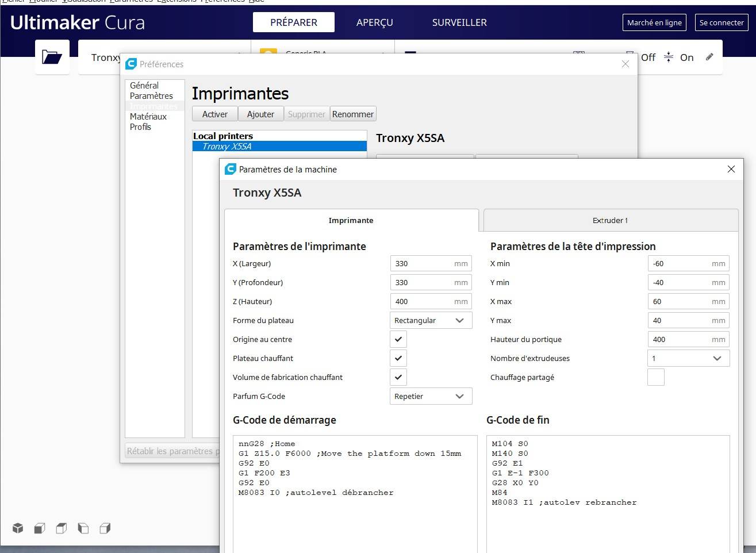This screenshot has height=553, width=756.
Task: Open the Forme du plateau dropdown
Action: (x=431, y=320)
